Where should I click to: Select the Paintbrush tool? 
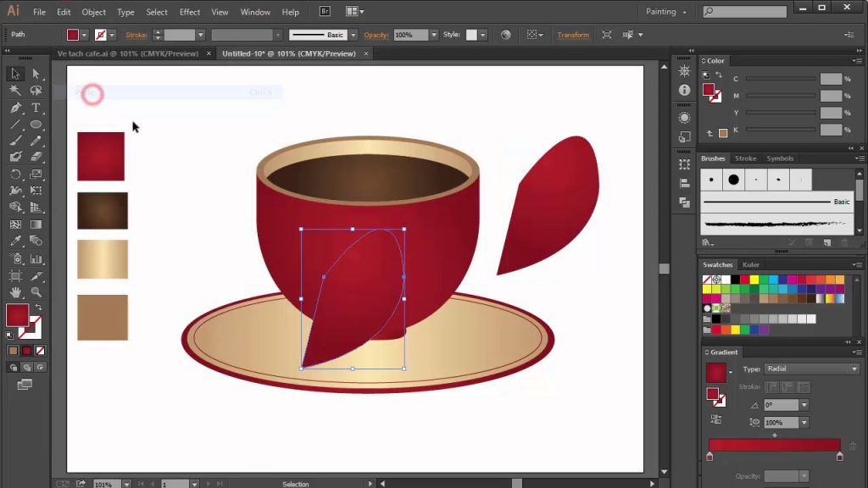click(x=15, y=141)
